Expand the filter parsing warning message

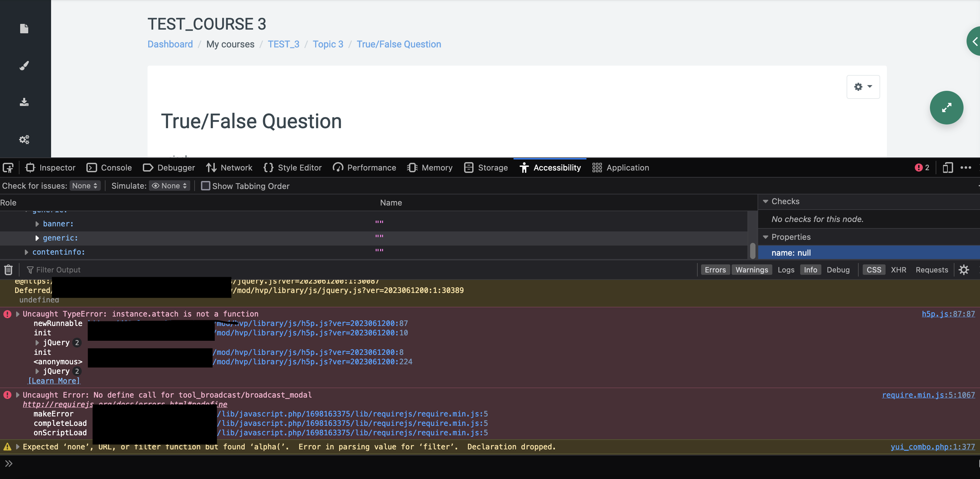(17, 447)
